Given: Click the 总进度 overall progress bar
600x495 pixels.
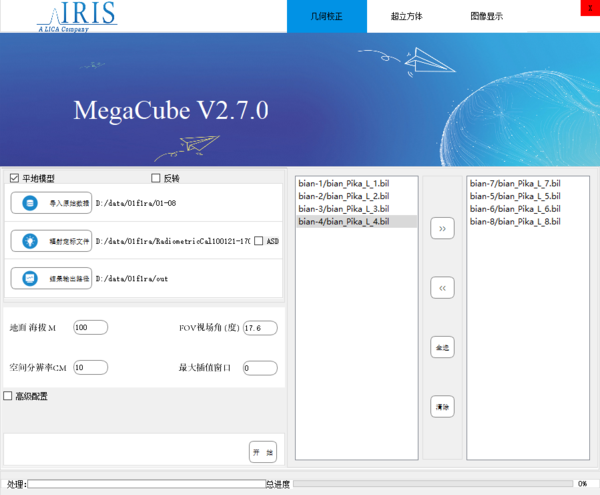Looking at the screenshot, I should coord(433,484).
